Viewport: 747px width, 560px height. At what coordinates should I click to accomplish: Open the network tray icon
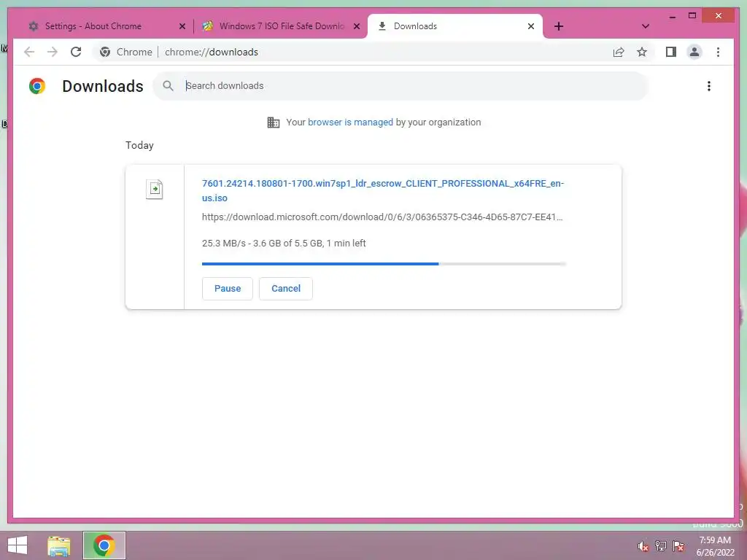[661, 546]
